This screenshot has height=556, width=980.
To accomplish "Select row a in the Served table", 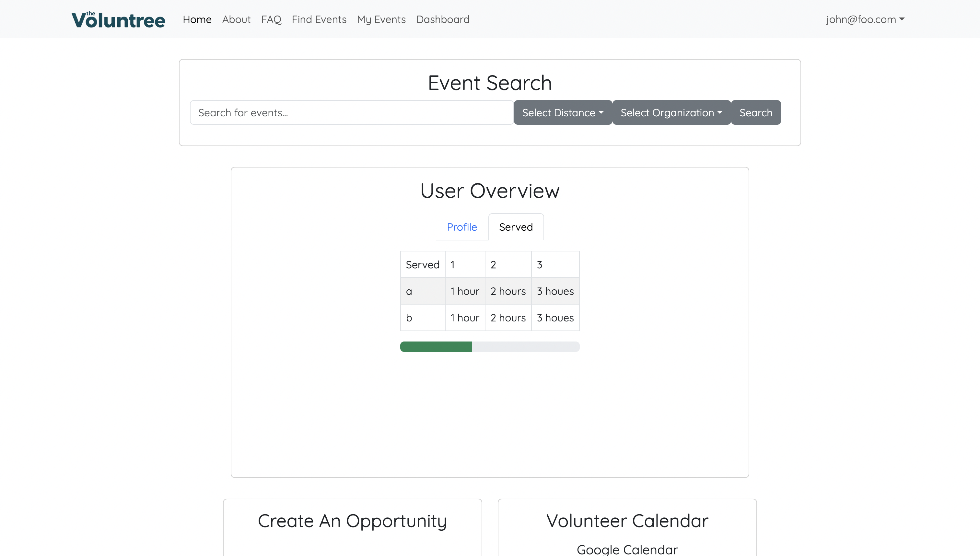I will tap(422, 291).
